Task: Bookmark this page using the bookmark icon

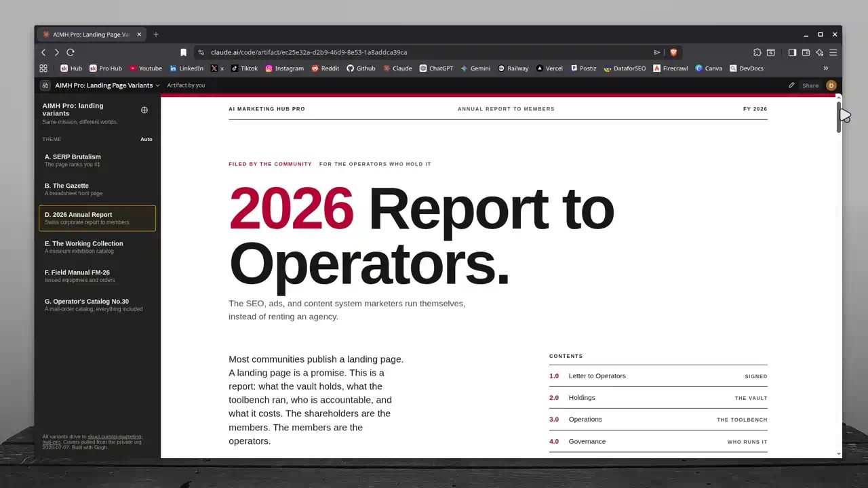Action: point(183,52)
